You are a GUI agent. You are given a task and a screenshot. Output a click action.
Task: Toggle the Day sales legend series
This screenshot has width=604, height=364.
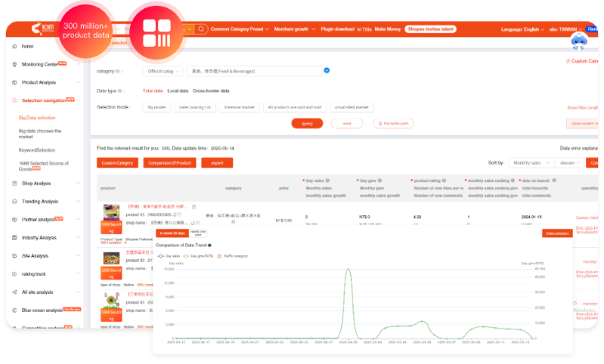tap(171, 256)
